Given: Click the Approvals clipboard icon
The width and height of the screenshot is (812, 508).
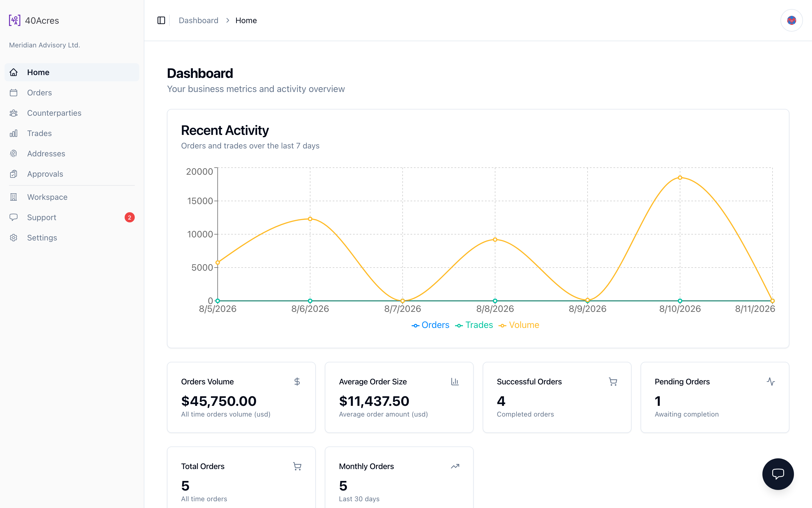Looking at the screenshot, I should click(x=14, y=174).
